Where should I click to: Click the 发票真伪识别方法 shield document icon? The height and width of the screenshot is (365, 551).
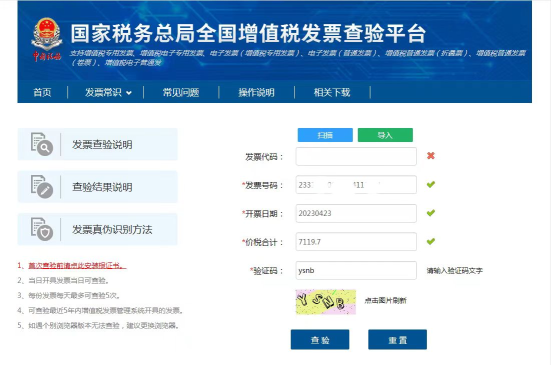click(41, 229)
